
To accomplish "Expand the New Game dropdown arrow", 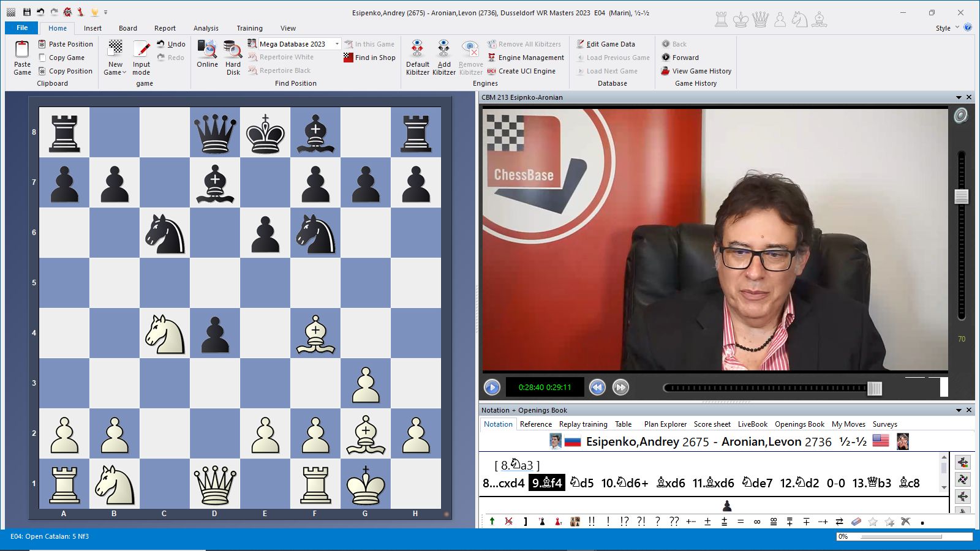I will (x=124, y=72).
